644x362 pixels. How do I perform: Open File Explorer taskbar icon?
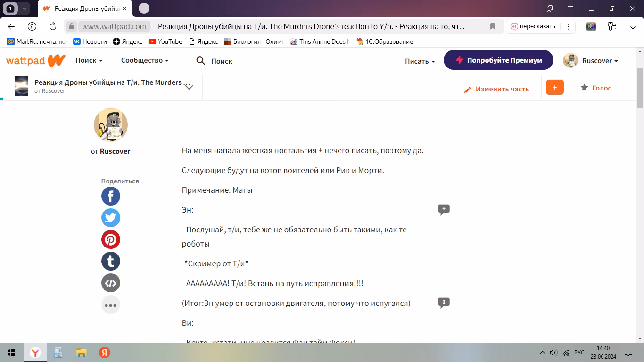point(82,353)
